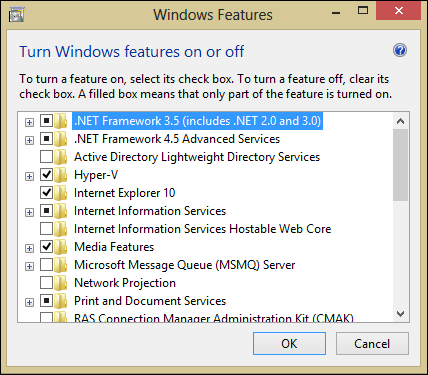The height and width of the screenshot is (375, 428).
Task: Click the Windows Features title bar icon
Action: click(x=16, y=15)
